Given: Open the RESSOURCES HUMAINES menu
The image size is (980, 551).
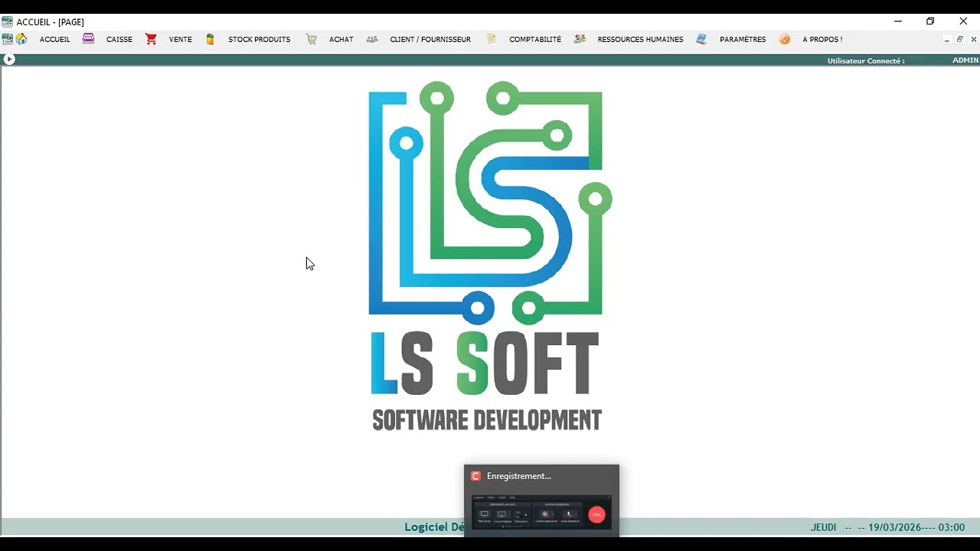Looking at the screenshot, I should [x=640, y=39].
